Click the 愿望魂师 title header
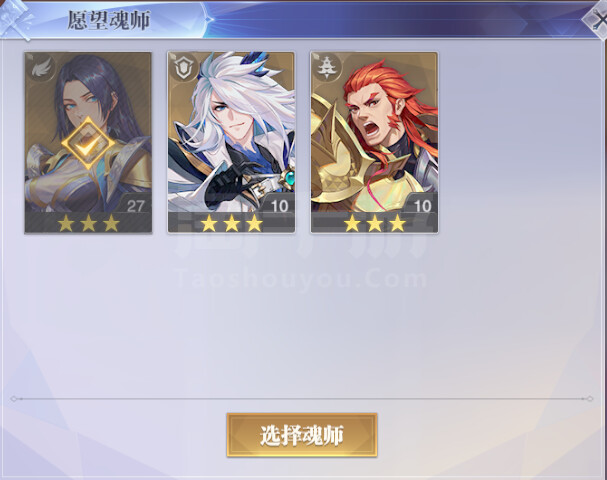 pyautogui.click(x=109, y=20)
